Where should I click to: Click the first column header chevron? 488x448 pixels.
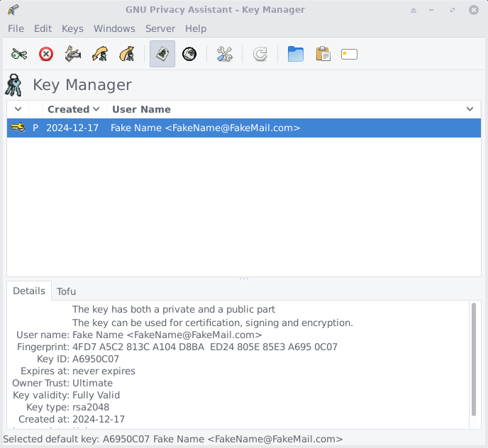(18, 109)
